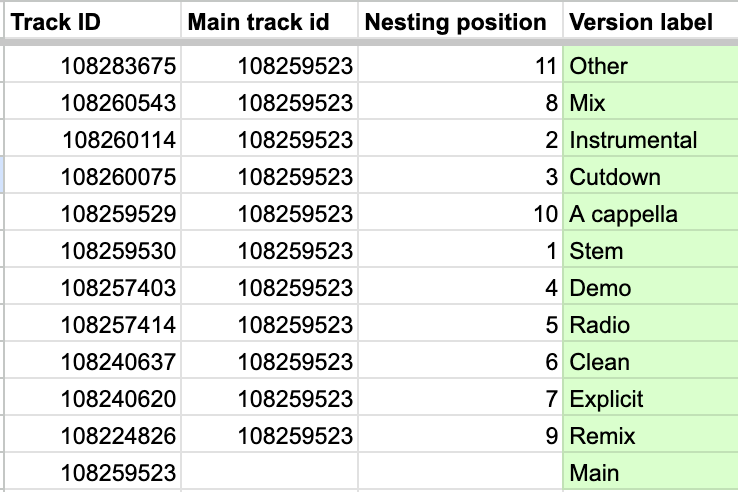Click the Nesting position header cell
Screen dimensions: 738x492
(460, 21)
